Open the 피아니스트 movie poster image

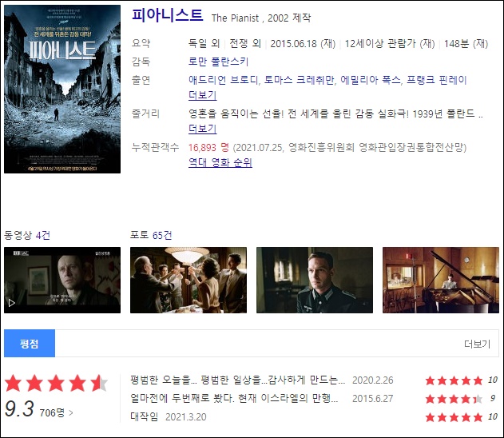[62, 89]
